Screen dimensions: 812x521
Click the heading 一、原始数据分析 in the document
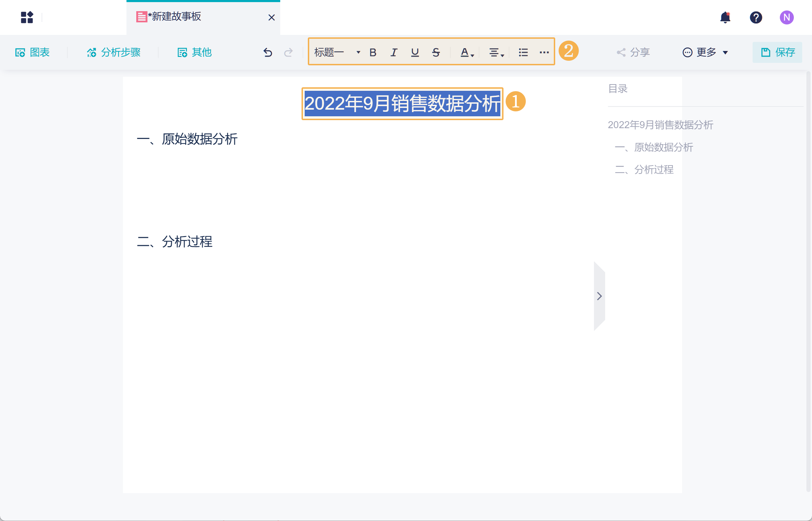187,139
